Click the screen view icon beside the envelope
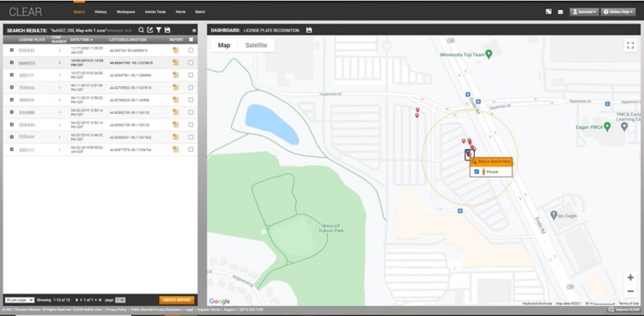644x316 pixels. coord(548,12)
